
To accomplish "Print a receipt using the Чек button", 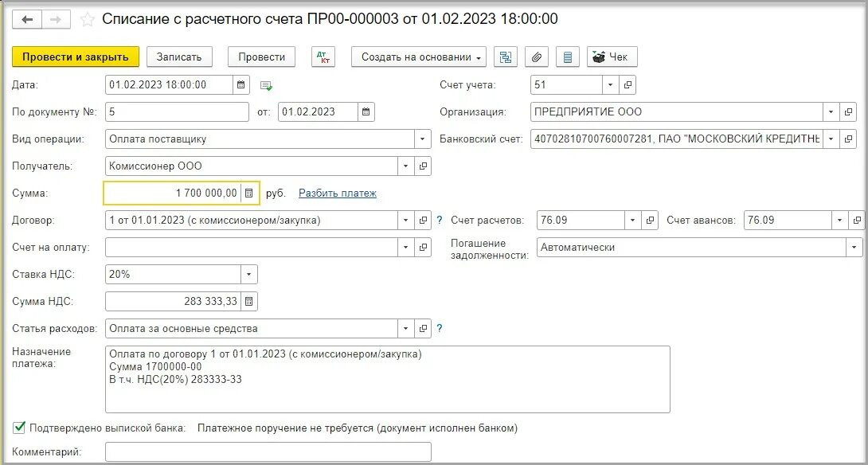I will (612, 57).
